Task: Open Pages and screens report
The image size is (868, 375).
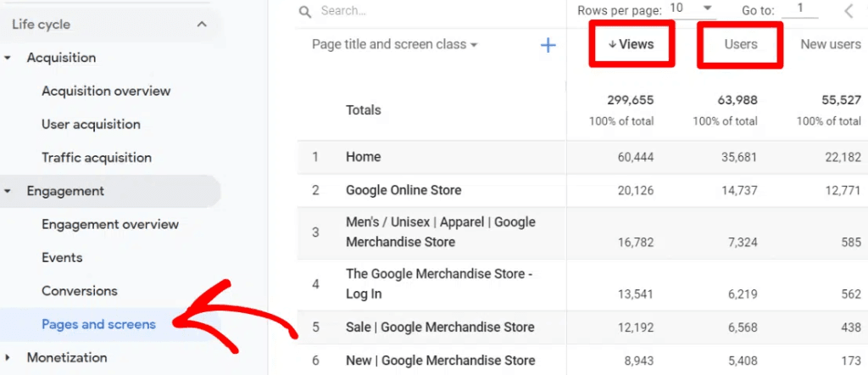Action: [x=98, y=324]
